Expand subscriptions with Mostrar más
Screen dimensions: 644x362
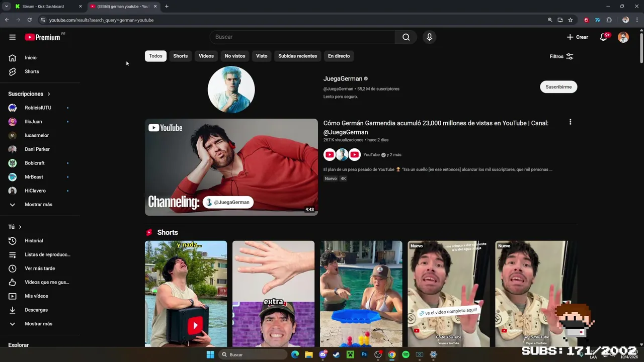[x=40, y=205]
